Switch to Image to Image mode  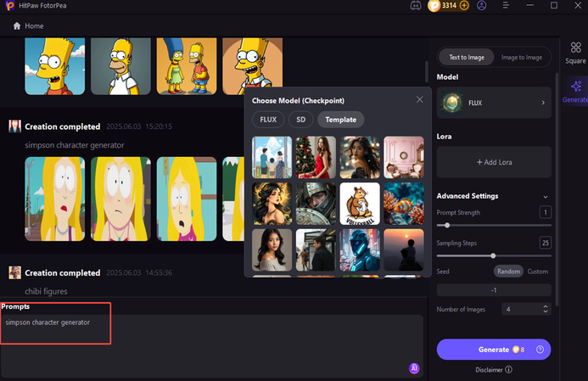coord(522,58)
